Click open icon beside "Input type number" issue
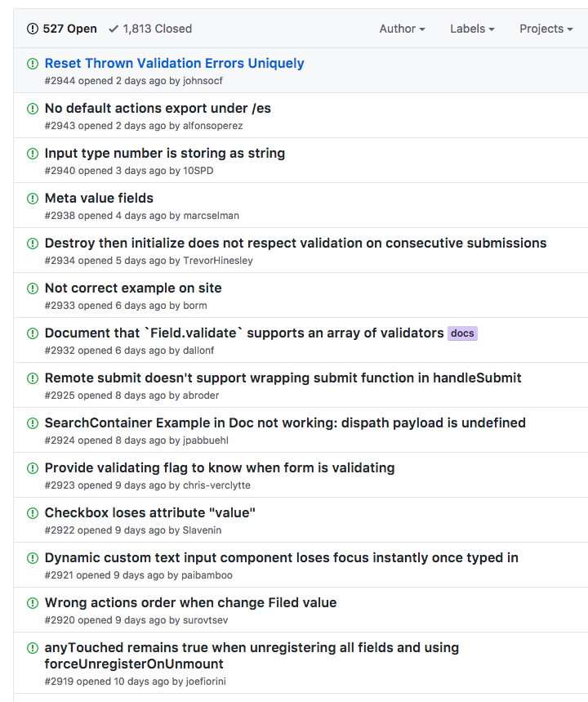The width and height of the screenshot is (588, 702). point(33,154)
